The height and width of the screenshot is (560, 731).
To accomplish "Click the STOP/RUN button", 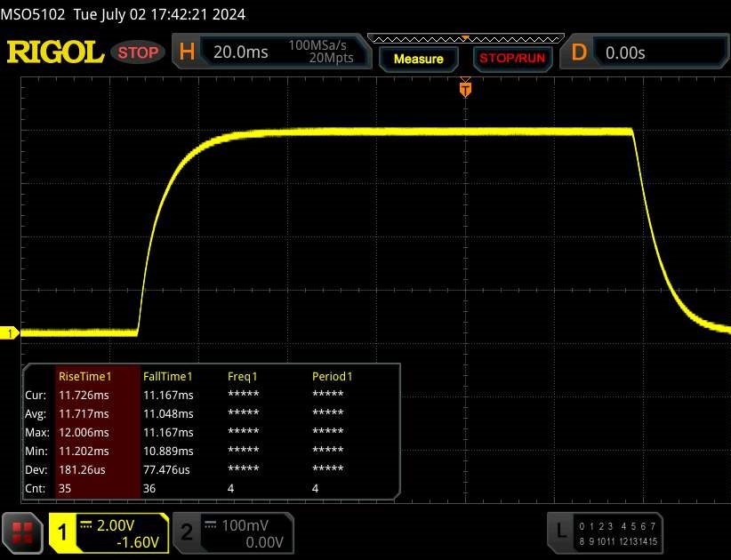I will point(512,59).
